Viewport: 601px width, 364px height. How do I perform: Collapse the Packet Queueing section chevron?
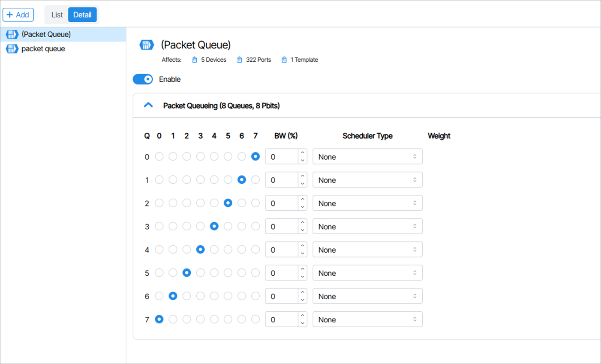[x=148, y=105]
